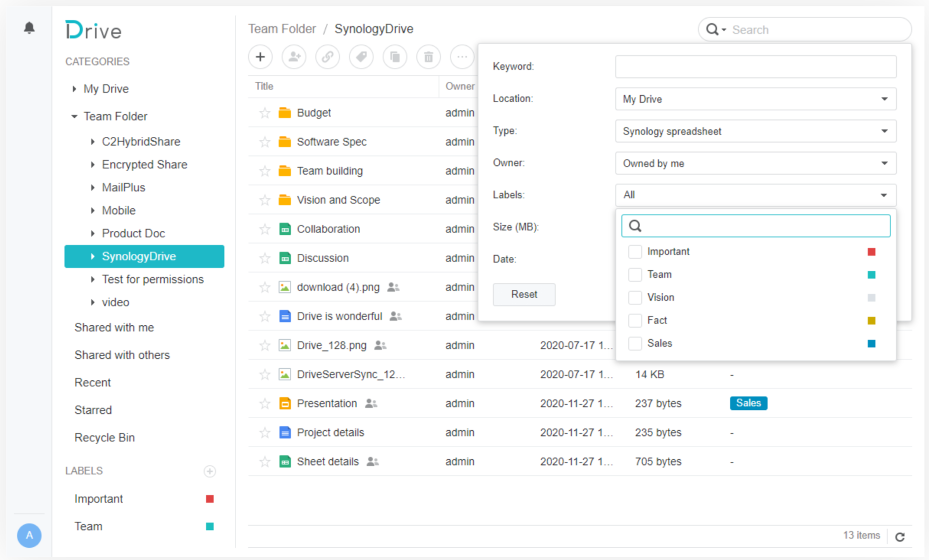Star the Discussion spreadsheet
929x560 pixels.
(265, 258)
